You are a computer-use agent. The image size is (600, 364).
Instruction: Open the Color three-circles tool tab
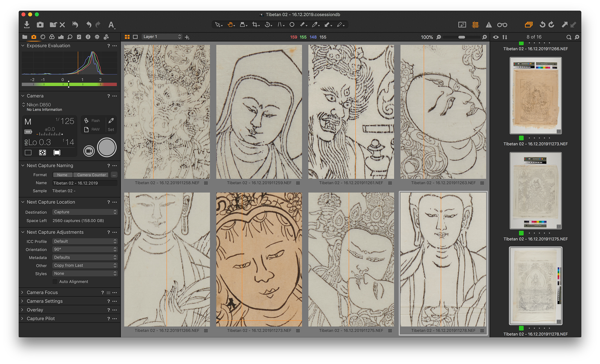click(x=52, y=37)
